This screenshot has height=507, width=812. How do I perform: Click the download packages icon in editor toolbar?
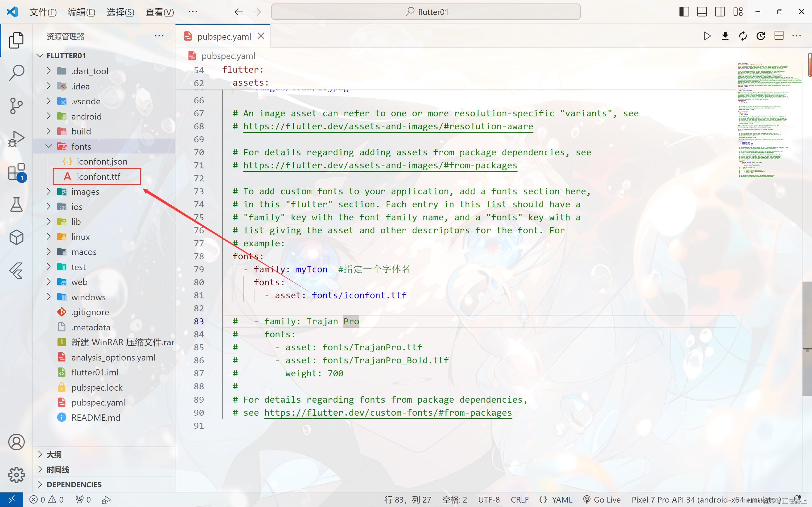coord(725,36)
